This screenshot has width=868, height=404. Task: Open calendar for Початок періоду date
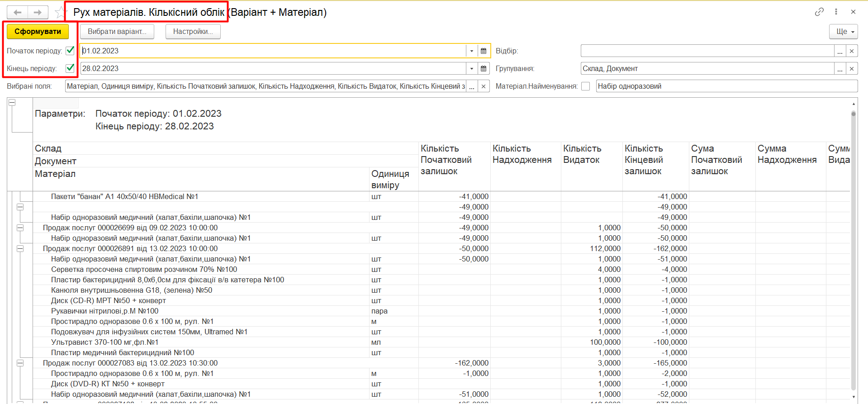pos(484,51)
